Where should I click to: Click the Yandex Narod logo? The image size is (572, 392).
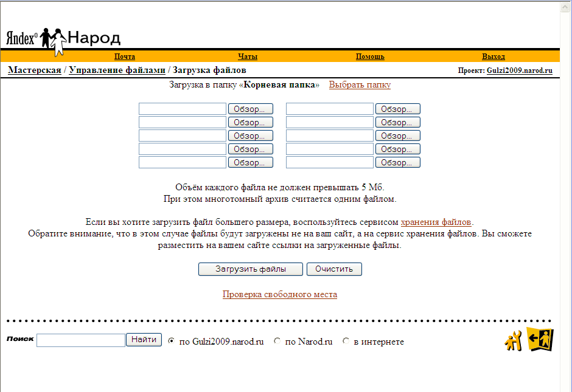point(63,41)
